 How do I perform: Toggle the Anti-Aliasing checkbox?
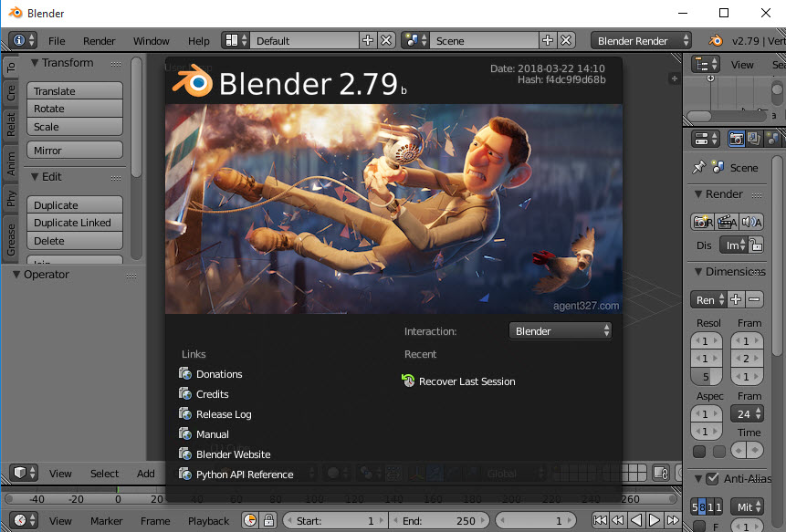click(712, 479)
